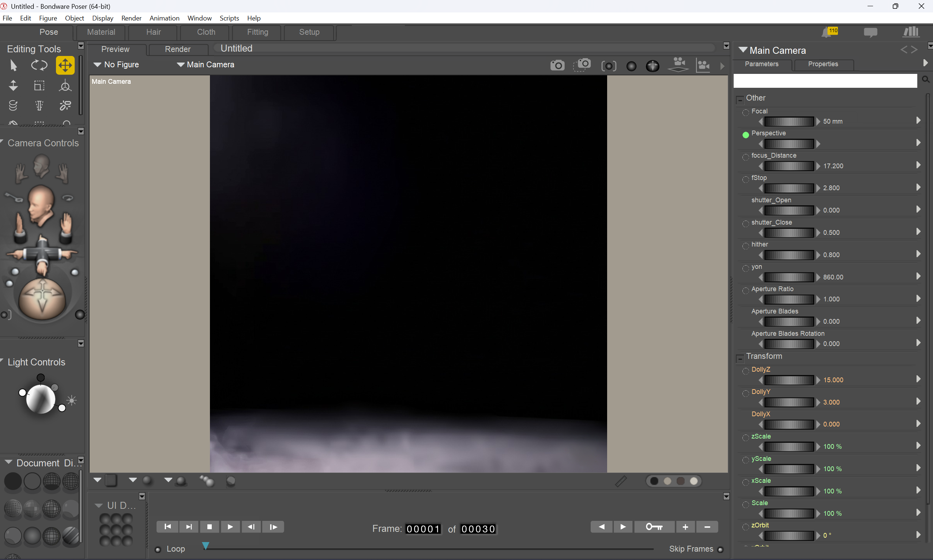Viewport: 933px width, 560px height.
Task: Click the Render Settings movie camera icon
Action: (678, 64)
